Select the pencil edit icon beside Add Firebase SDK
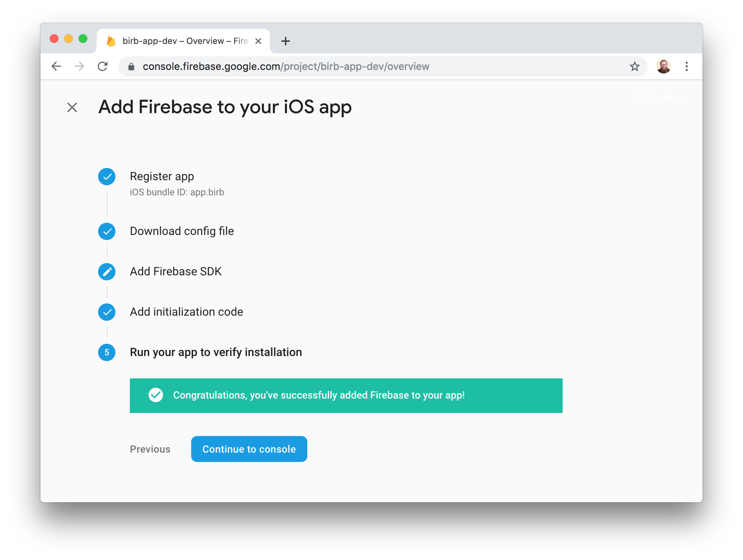 (x=107, y=272)
